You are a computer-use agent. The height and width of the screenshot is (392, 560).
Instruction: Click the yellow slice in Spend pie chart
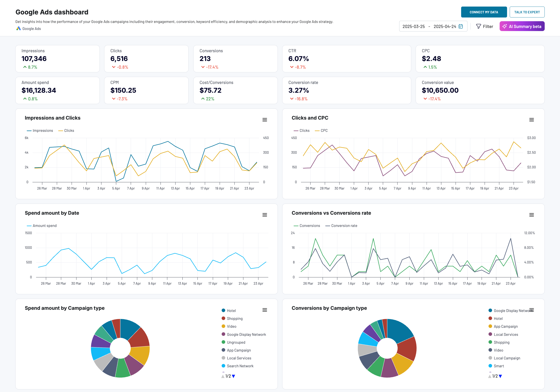click(140, 355)
